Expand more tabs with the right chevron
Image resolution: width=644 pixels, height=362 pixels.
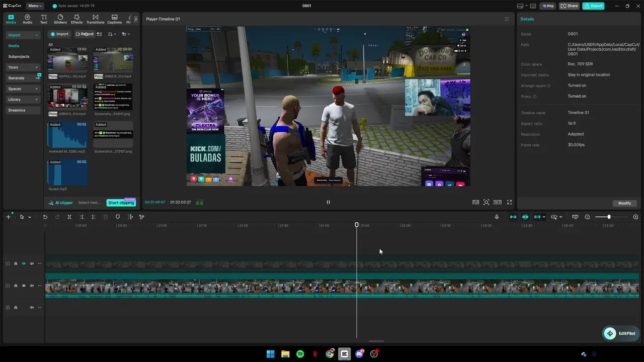click(135, 19)
